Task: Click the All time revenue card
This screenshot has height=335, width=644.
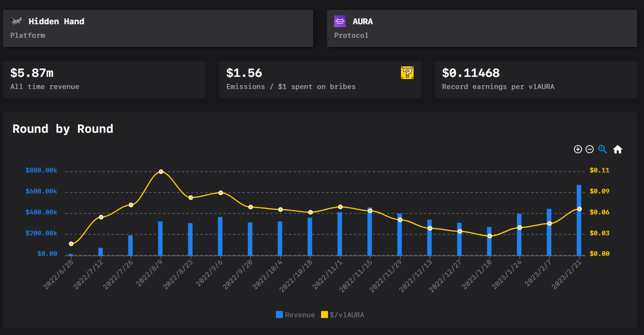Action: coord(104,80)
